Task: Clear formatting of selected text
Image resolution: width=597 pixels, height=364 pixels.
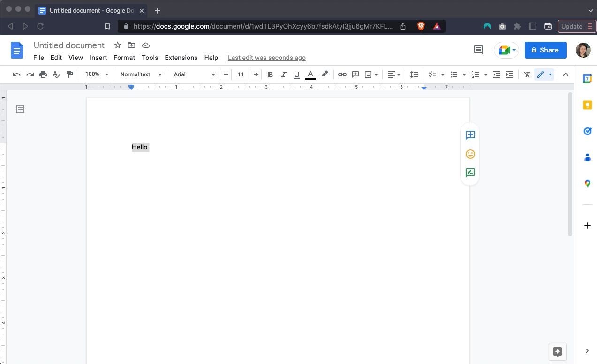Action: [527, 74]
